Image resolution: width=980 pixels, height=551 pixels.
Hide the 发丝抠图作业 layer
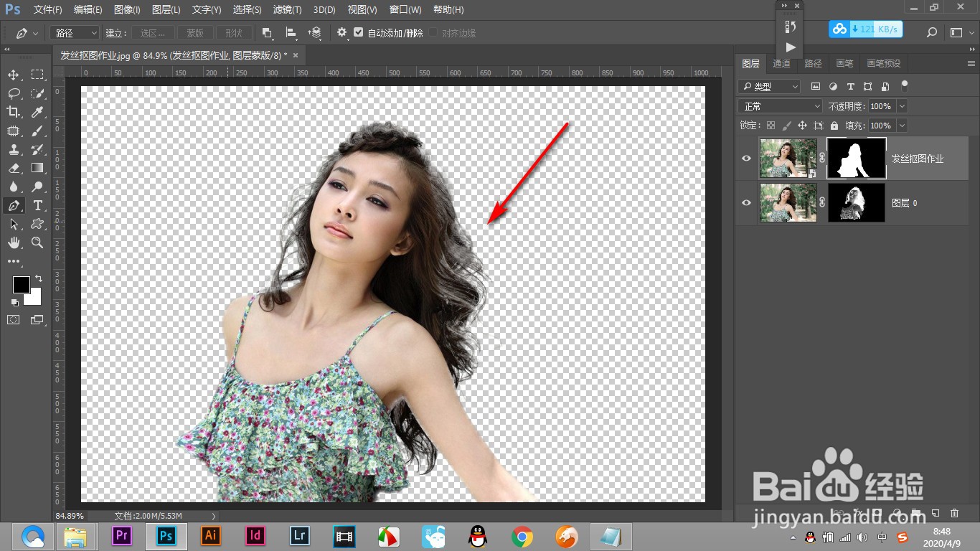[x=746, y=159]
